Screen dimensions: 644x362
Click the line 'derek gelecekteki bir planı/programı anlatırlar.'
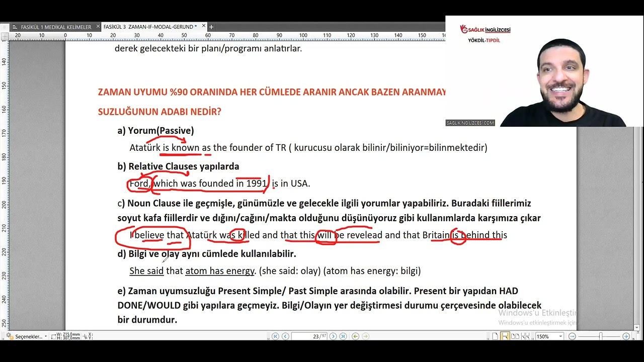(208, 49)
